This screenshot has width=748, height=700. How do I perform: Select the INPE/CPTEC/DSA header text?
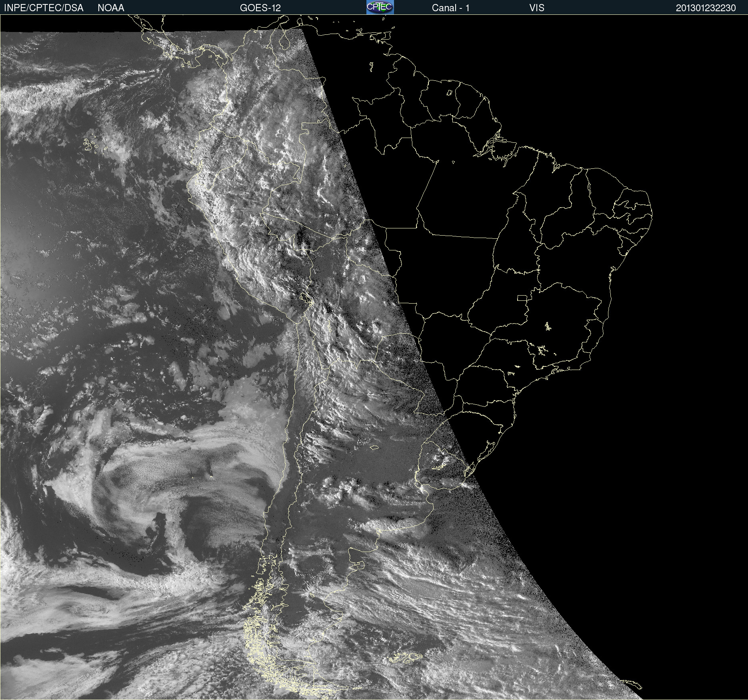44,8
